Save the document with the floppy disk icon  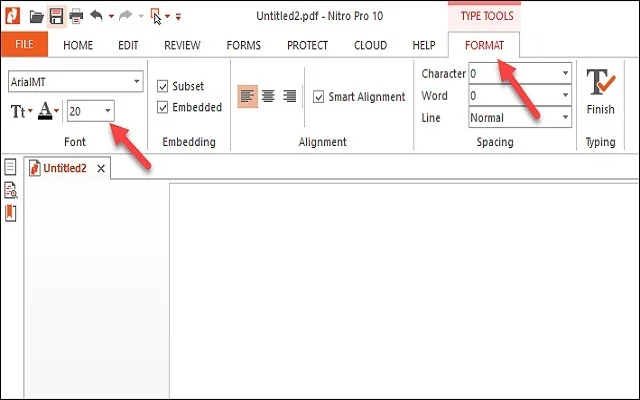56,16
